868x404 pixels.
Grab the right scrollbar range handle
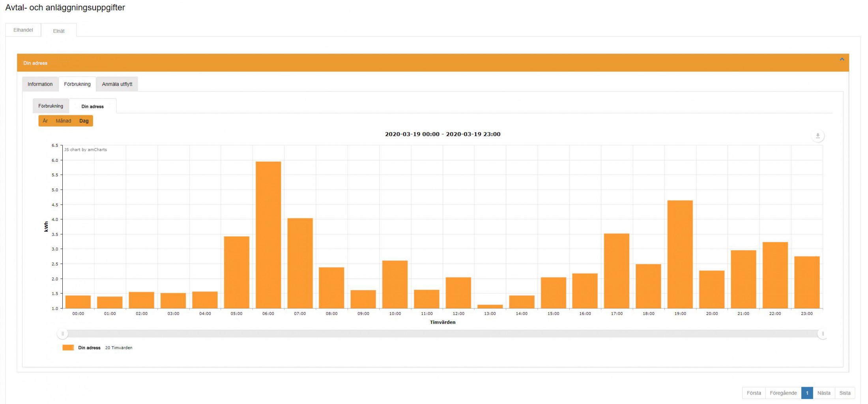tap(823, 334)
